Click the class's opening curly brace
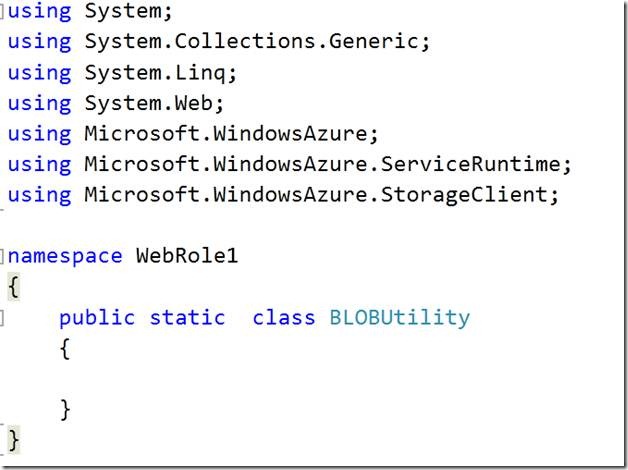Viewport: 628px width, 470px height. [x=65, y=349]
